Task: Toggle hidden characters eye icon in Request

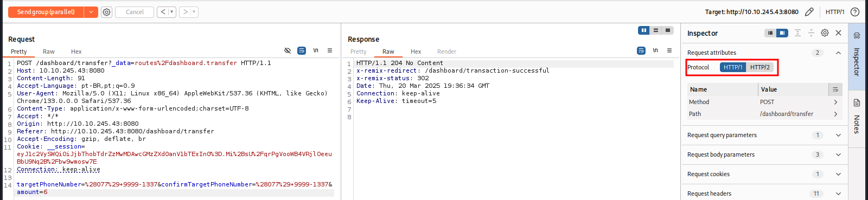Action: (288, 50)
